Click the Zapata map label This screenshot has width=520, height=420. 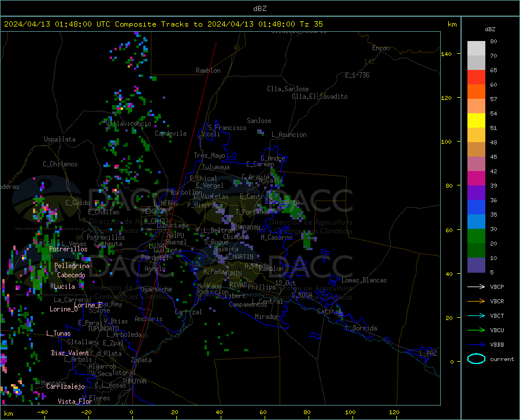[x=142, y=360]
